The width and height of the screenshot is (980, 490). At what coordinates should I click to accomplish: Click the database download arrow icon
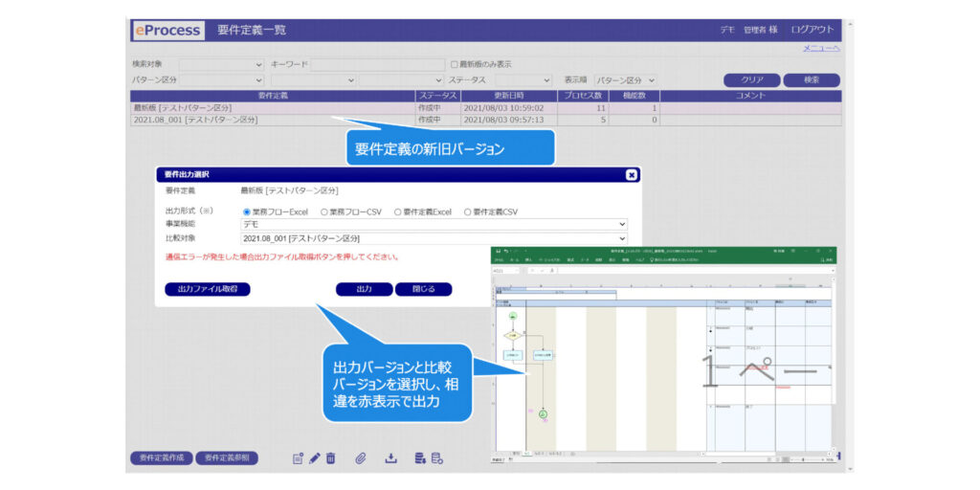tap(420, 458)
